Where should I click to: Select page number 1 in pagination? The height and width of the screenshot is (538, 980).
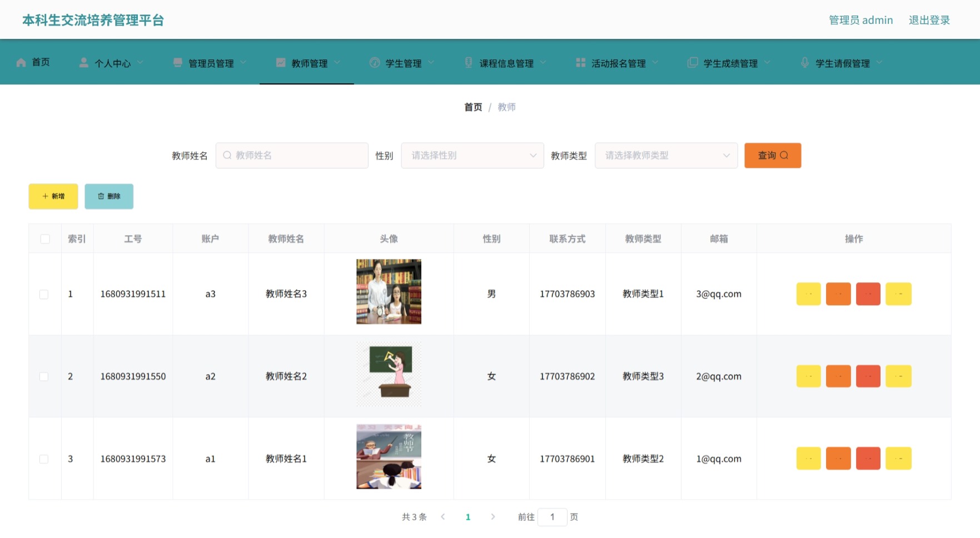click(x=468, y=517)
